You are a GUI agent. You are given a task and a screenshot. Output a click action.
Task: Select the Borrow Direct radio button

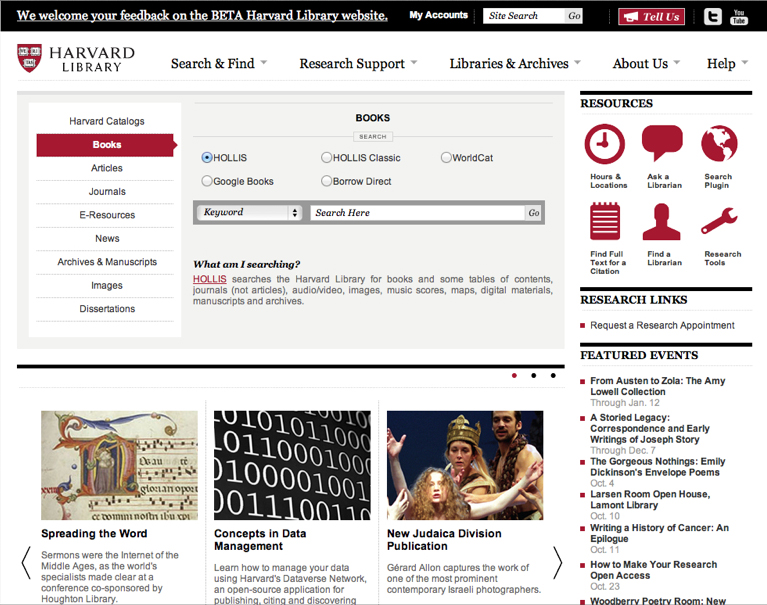(326, 181)
